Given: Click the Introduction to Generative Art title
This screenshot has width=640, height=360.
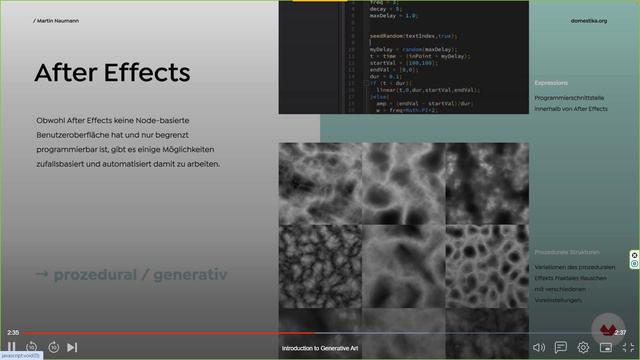Looking at the screenshot, I should tap(320, 348).
